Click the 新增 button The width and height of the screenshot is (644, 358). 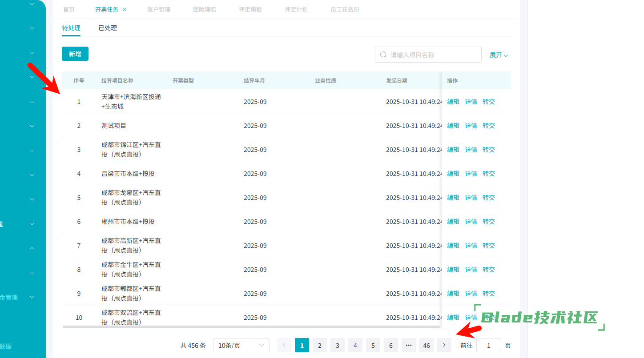pyautogui.click(x=75, y=54)
